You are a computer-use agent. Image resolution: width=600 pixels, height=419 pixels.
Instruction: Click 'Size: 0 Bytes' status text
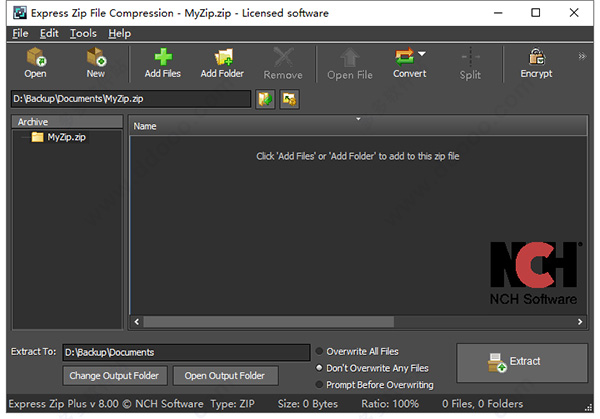click(x=308, y=404)
